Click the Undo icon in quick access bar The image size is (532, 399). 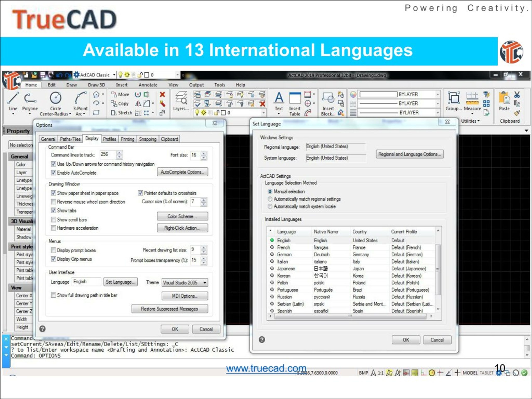59,75
